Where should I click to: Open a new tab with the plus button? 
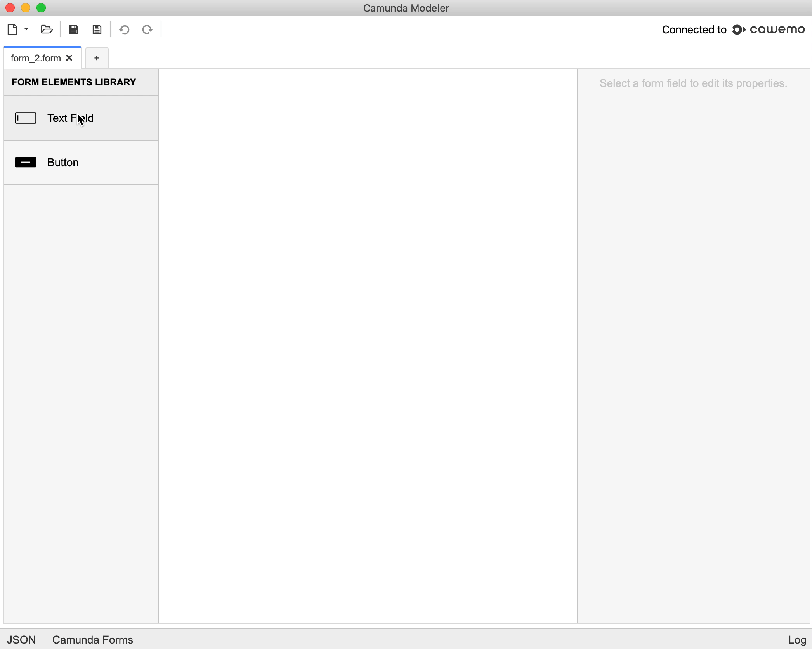[x=97, y=58]
